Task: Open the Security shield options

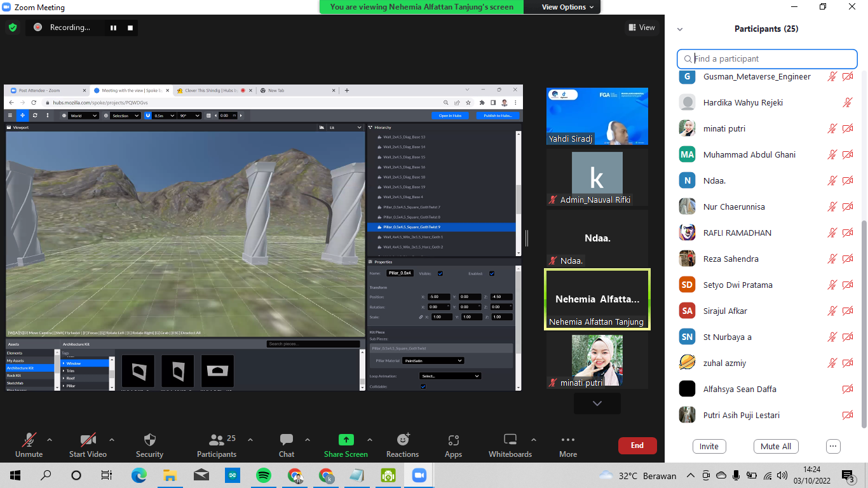Action: (x=149, y=440)
